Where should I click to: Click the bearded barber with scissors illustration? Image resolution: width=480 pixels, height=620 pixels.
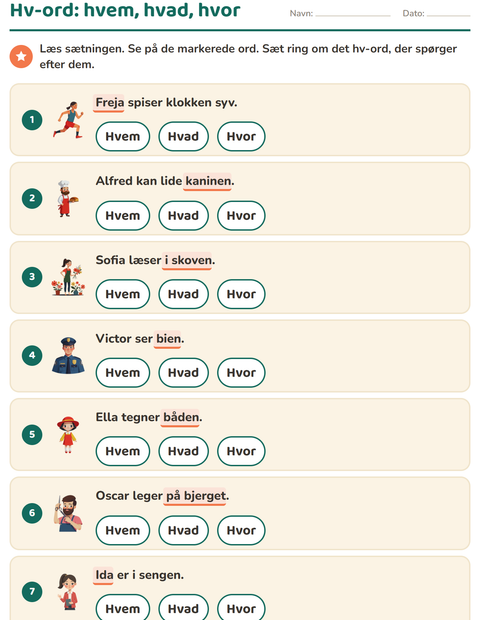[68, 513]
